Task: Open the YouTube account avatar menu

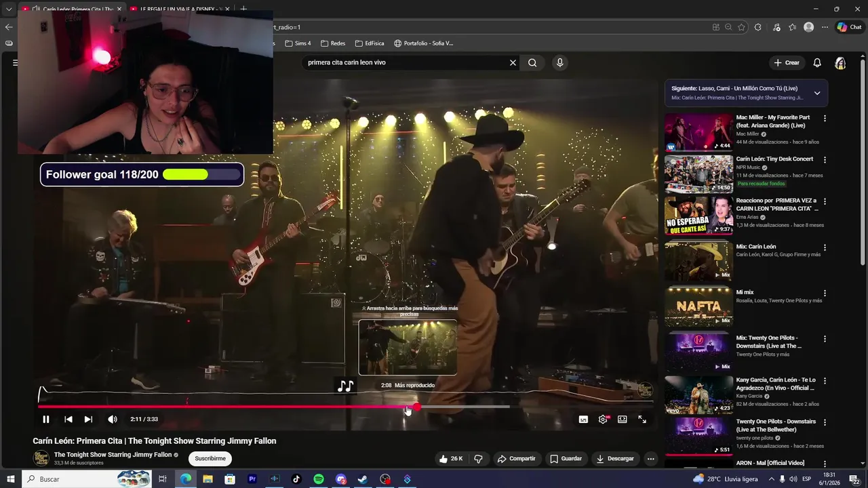Action: [840, 63]
